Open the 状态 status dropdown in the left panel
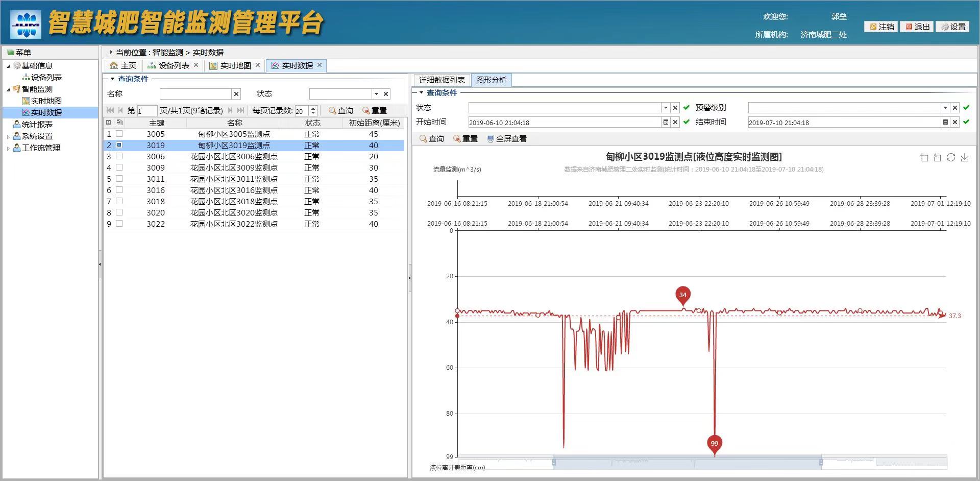This screenshot has height=481, width=980. tap(377, 93)
